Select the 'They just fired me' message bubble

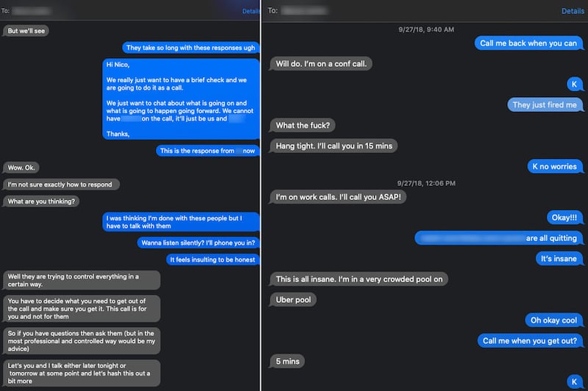pos(545,105)
